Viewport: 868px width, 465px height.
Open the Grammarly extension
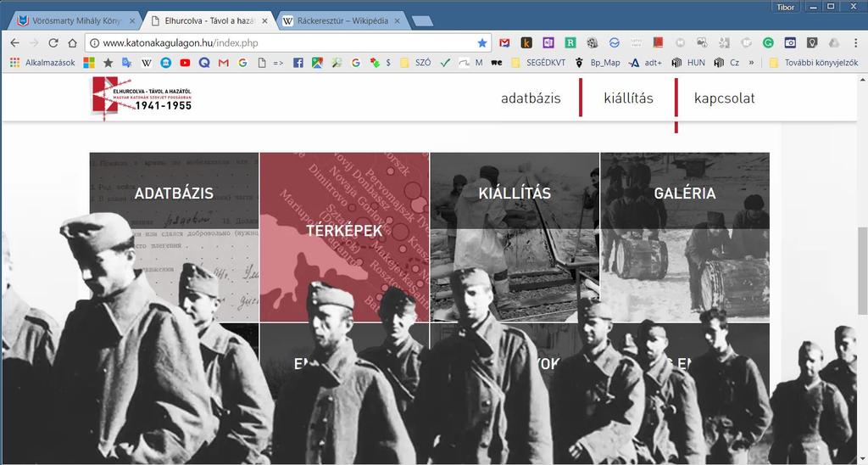[x=768, y=42]
